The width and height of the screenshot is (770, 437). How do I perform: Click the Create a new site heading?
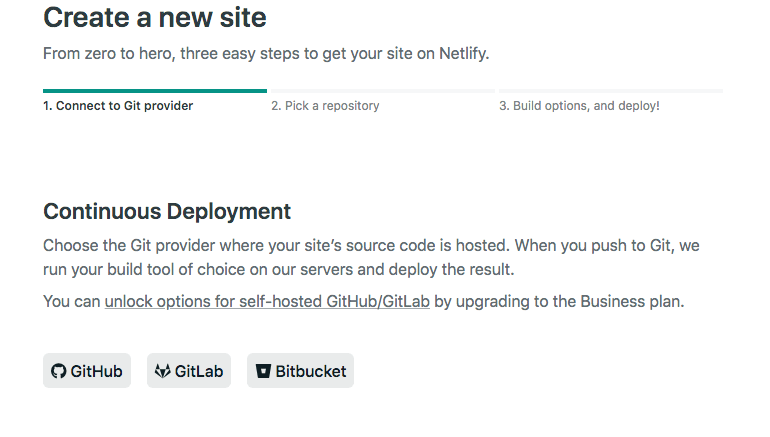click(x=155, y=18)
